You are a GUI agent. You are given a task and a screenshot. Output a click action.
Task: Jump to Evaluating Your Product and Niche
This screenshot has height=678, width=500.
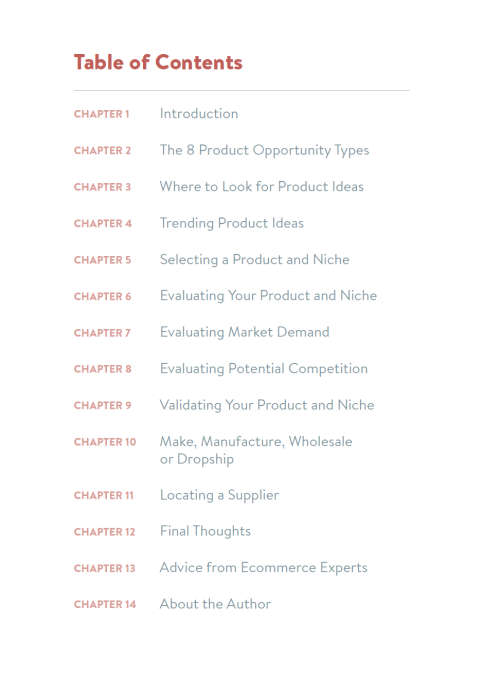coord(268,296)
